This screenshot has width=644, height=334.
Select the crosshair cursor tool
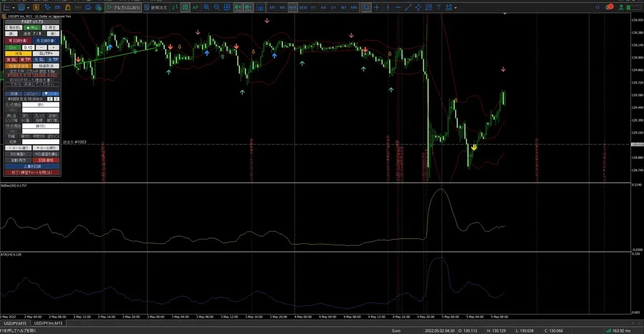point(377,8)
